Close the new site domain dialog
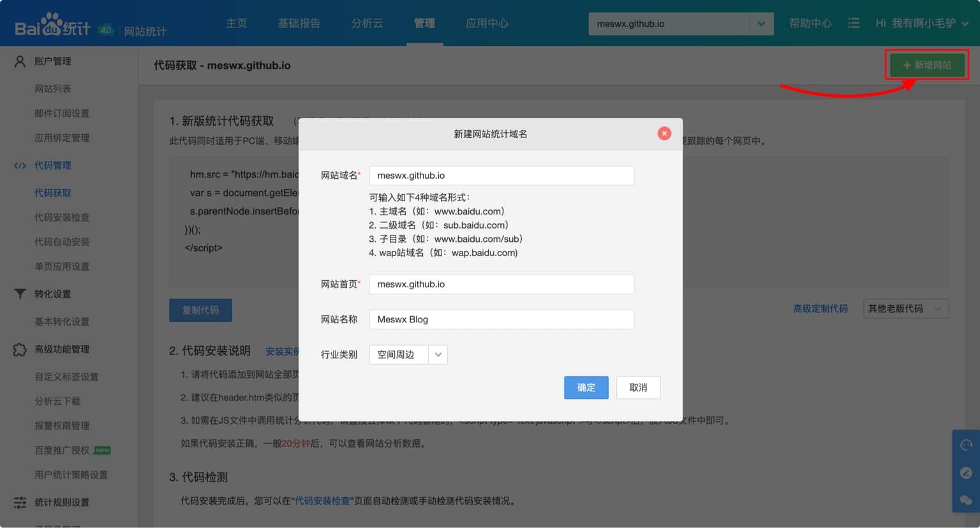 (664, 133)
